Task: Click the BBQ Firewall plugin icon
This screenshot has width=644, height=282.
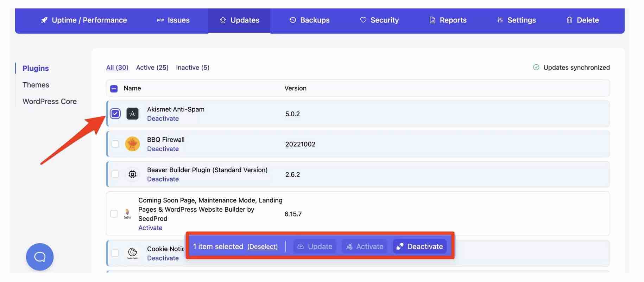Action: [132, 144]
